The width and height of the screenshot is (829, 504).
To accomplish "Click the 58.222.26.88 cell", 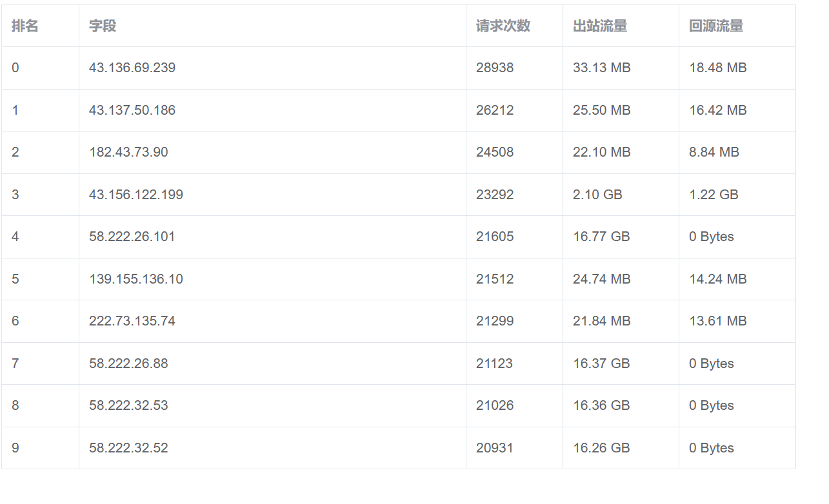I will 128,363.
